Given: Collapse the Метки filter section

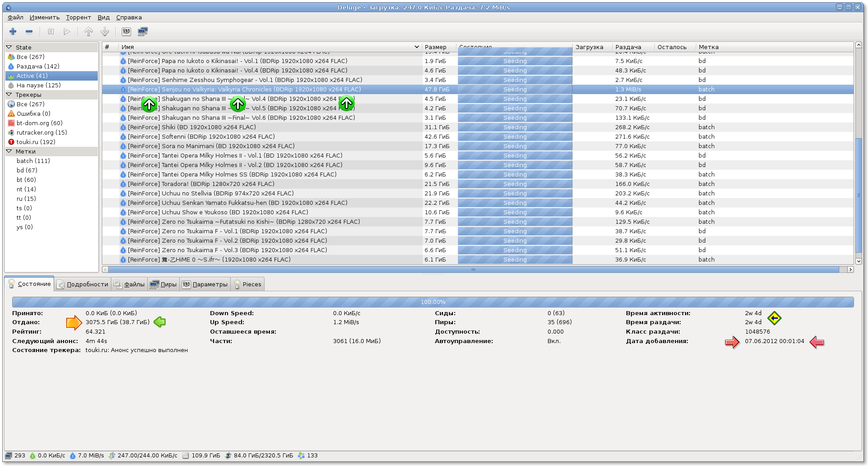Looking at the screenshot, I should click(9, 151).
